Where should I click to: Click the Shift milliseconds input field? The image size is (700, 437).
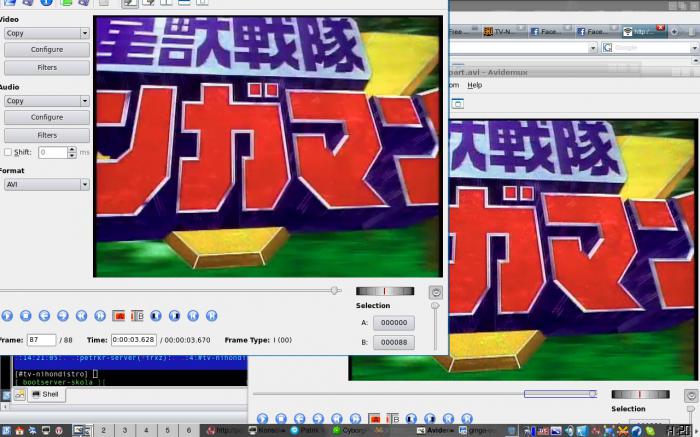point(53,152)
